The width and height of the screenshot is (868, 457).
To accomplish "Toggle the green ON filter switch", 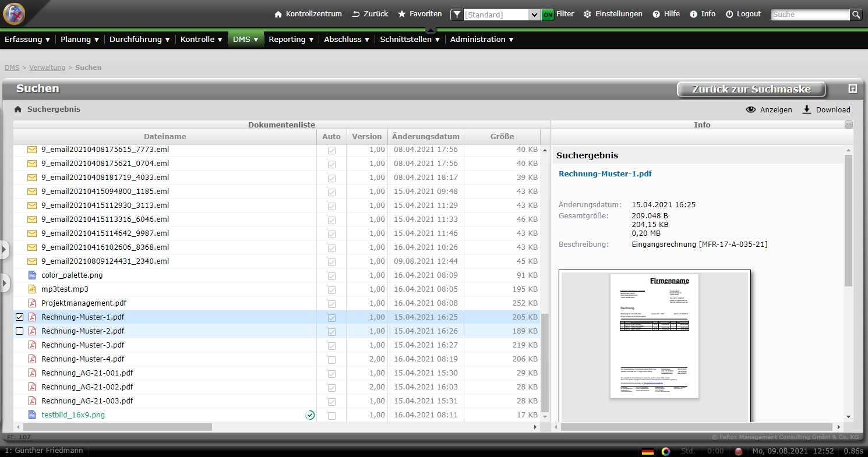I will [x=548, y=15].
